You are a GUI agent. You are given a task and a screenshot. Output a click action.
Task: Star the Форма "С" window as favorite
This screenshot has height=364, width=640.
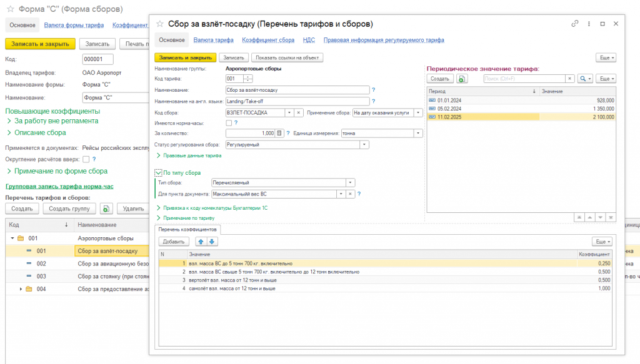(x=11, y=9)
